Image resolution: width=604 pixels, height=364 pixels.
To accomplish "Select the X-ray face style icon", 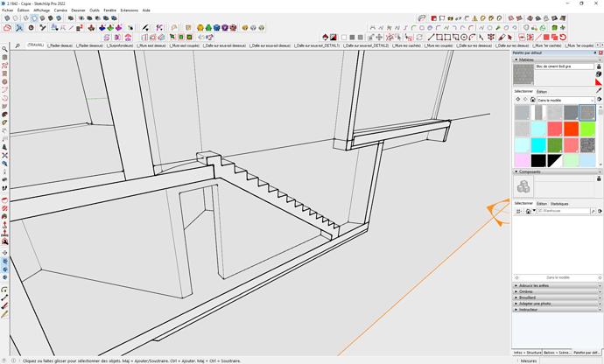I will (x=7, y=18).
